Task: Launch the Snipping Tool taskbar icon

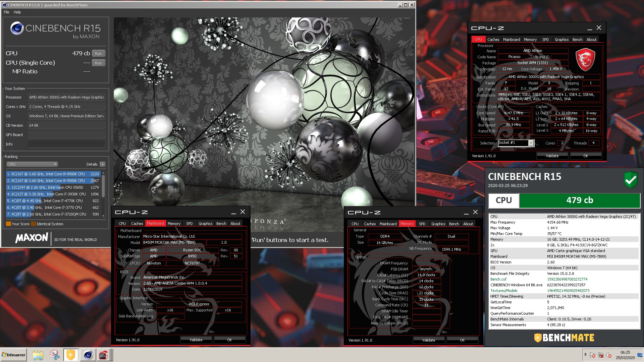Action: click(x=54, y=355)
